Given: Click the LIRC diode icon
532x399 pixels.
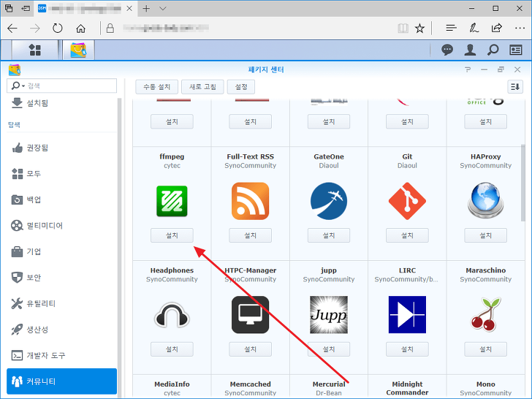Looking at the screenshot, I should (407, 314).
